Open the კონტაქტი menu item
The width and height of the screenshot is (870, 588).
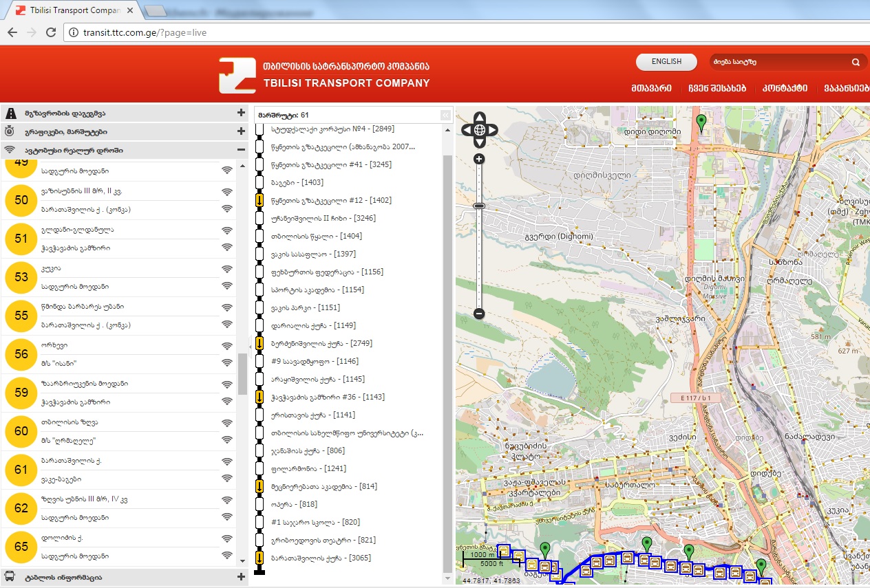[783, 88]
